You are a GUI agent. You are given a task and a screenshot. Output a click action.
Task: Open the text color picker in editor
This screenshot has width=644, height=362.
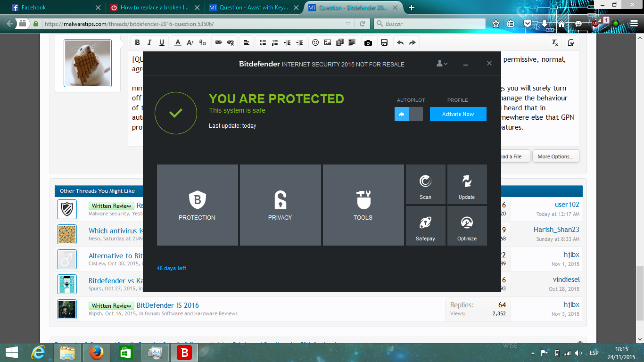tap(178, 42)
